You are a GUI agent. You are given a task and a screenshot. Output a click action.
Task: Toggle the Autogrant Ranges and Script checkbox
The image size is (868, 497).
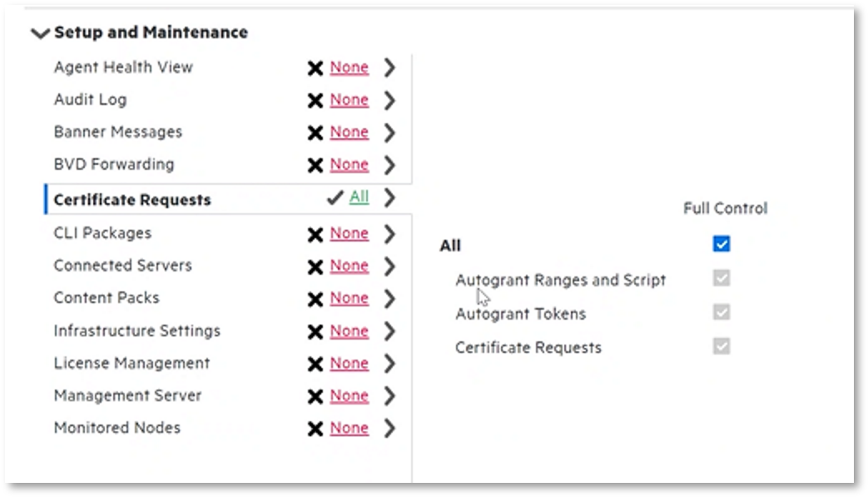722,278
